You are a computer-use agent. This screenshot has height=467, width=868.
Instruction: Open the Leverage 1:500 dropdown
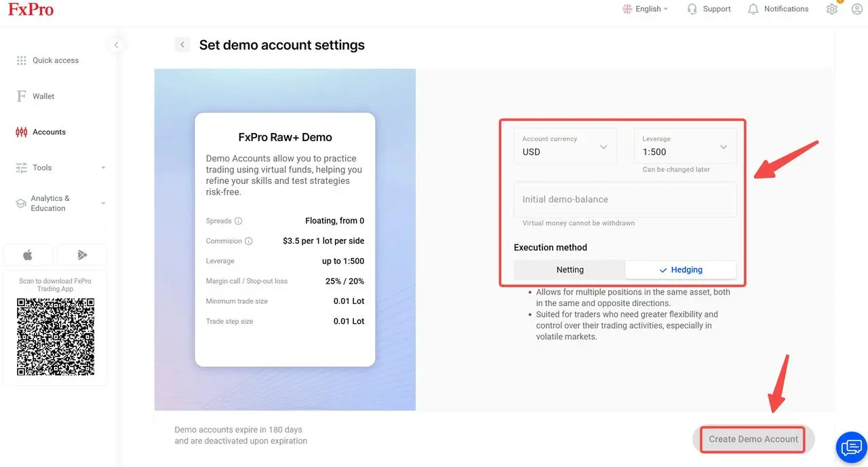(x=685, y=146)
